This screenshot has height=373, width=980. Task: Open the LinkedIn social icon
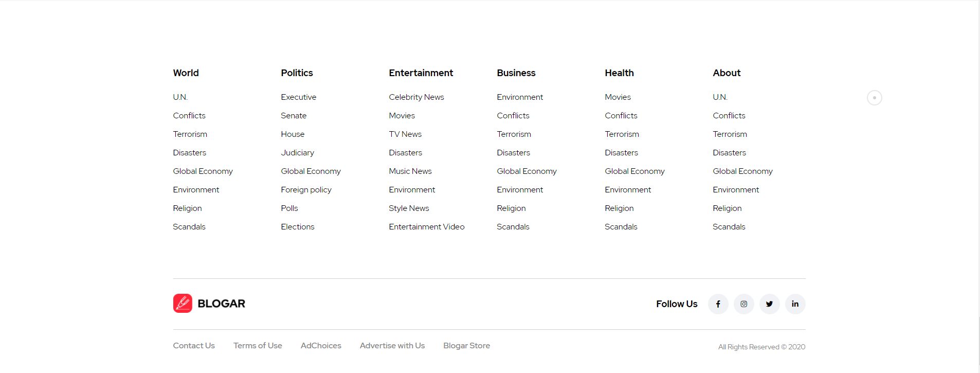pyautogui.click(x=795, y=304)
